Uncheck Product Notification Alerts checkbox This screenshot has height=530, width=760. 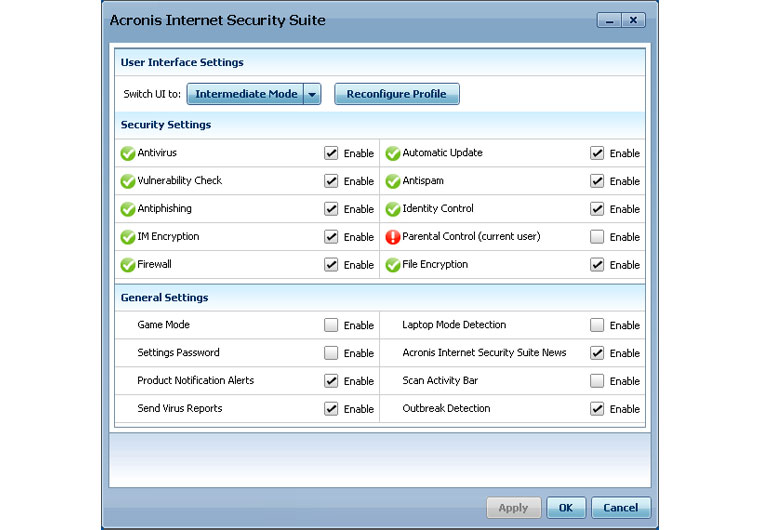pyautogui.click(x=331, y=381)
